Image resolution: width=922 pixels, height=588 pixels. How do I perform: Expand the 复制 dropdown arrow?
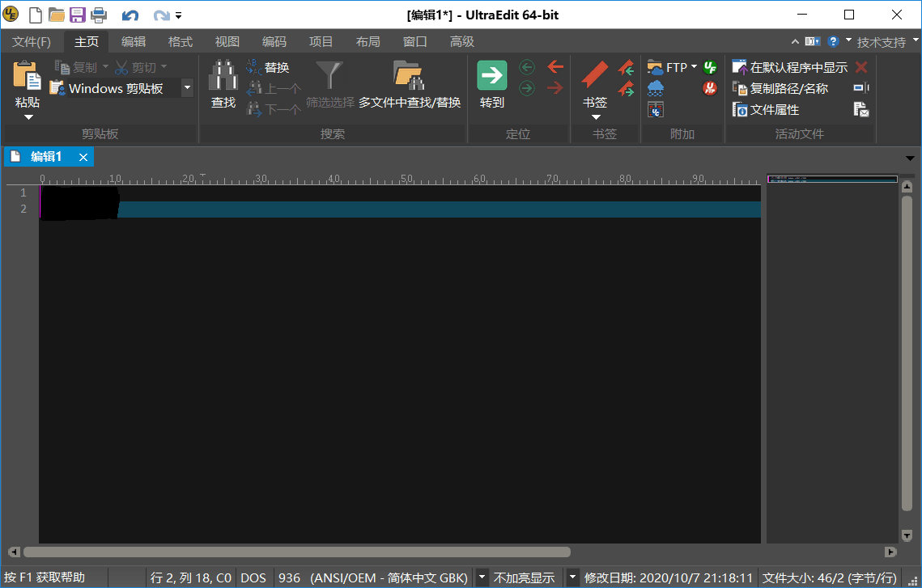click(x=105, y=67)
